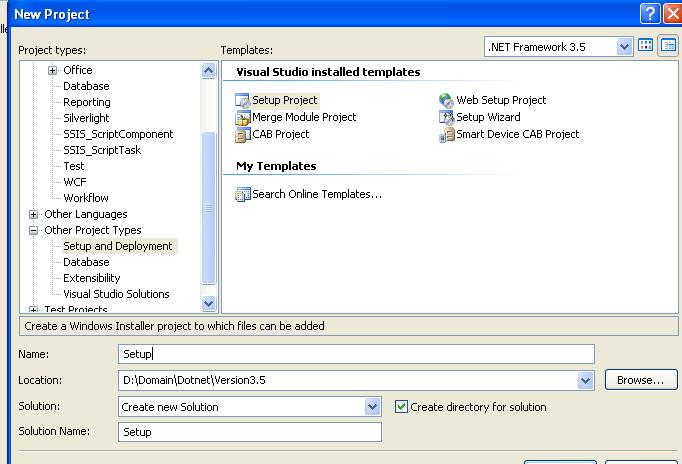Select the CAB Project template icon
682x464 pixels.
[x=242, y=134]
